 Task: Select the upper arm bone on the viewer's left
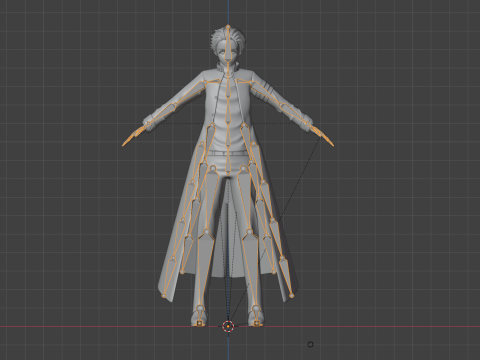click(x=191, y=93)
